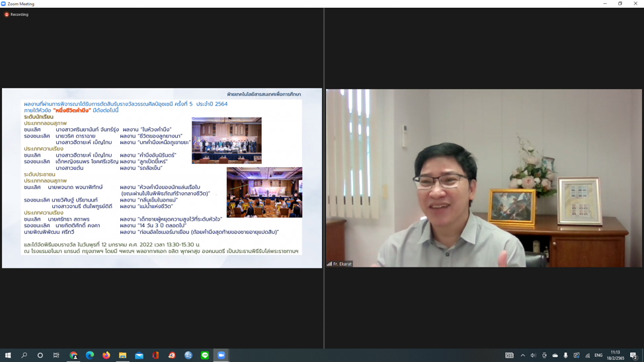The image size is (644, 362).
Task: Show hidden system tray icons
Action: (x=522, y=355)
